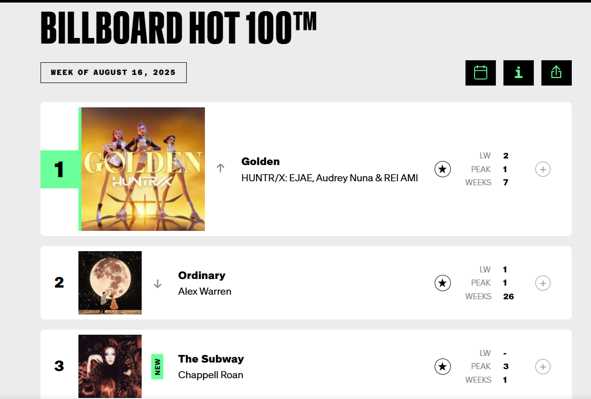Expand the Golden entry with plus button
The image size is (591, 399).
click(543, 169)
